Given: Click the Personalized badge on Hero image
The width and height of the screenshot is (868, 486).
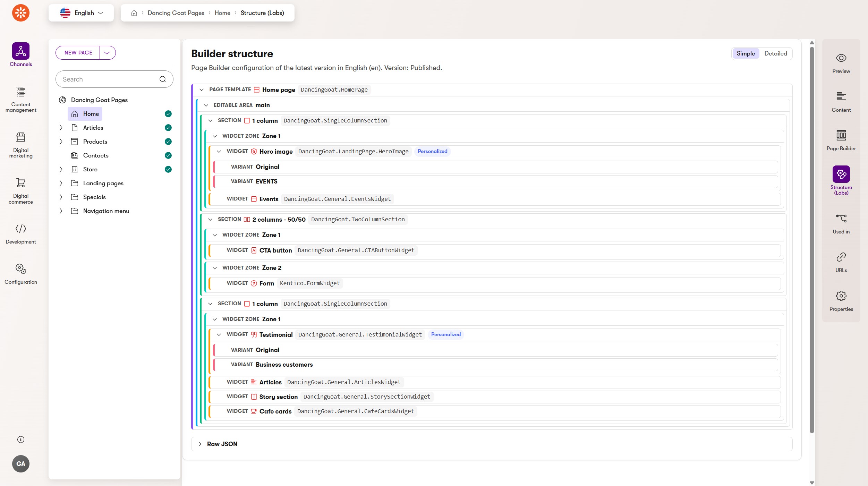Looking at the screenshot, I should click(432, 151).
